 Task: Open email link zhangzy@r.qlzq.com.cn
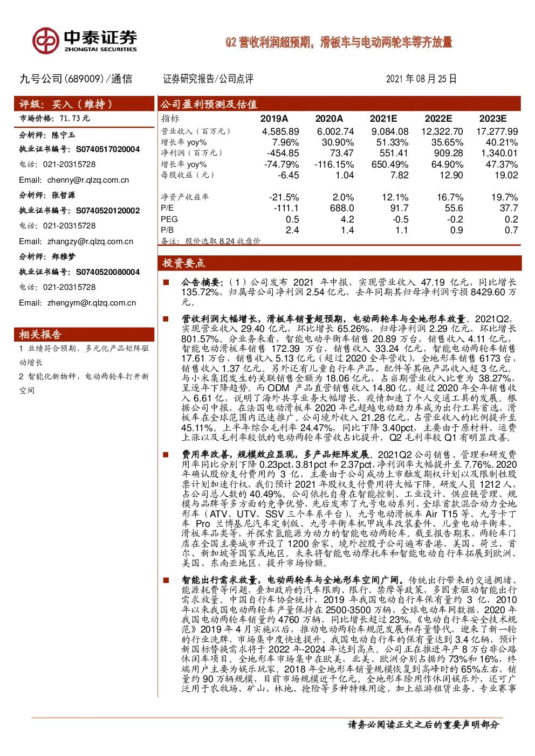(x=90, y=241)
